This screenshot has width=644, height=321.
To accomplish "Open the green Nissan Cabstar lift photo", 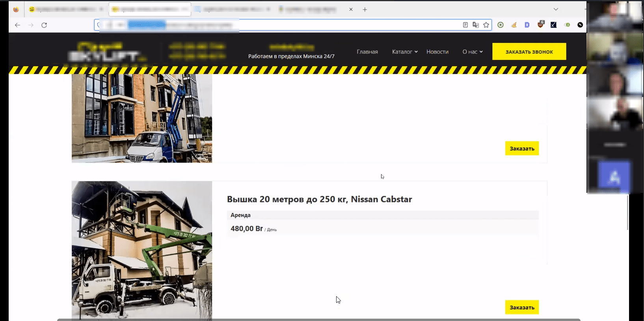I will coord(142,250).
